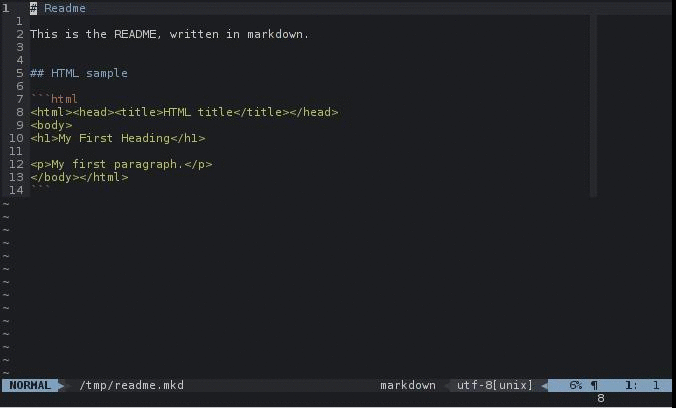The height and width of the screenshot is (408, 676).
Task: Click the NORMAL mode indicator
Action: point(30,385)
